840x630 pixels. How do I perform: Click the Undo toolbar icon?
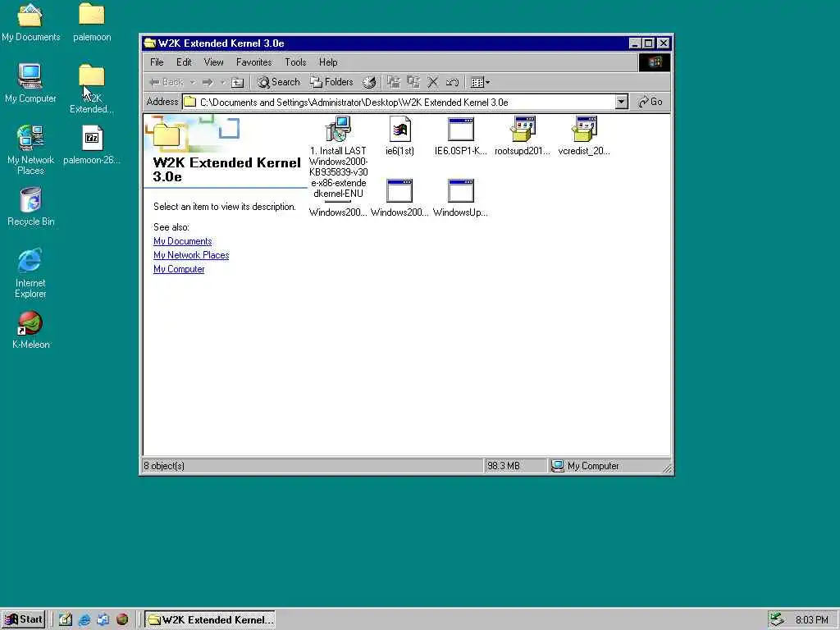click(x=452, y=83)
